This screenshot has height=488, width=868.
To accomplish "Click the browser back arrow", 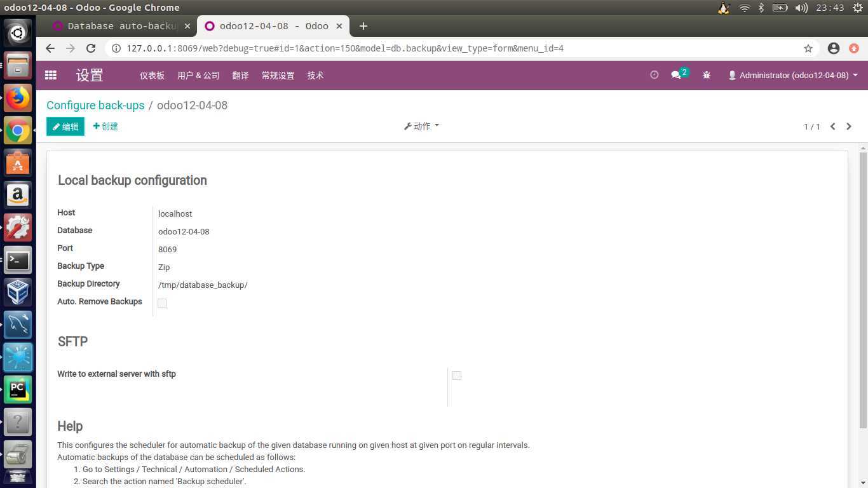I will coord(50,48).
